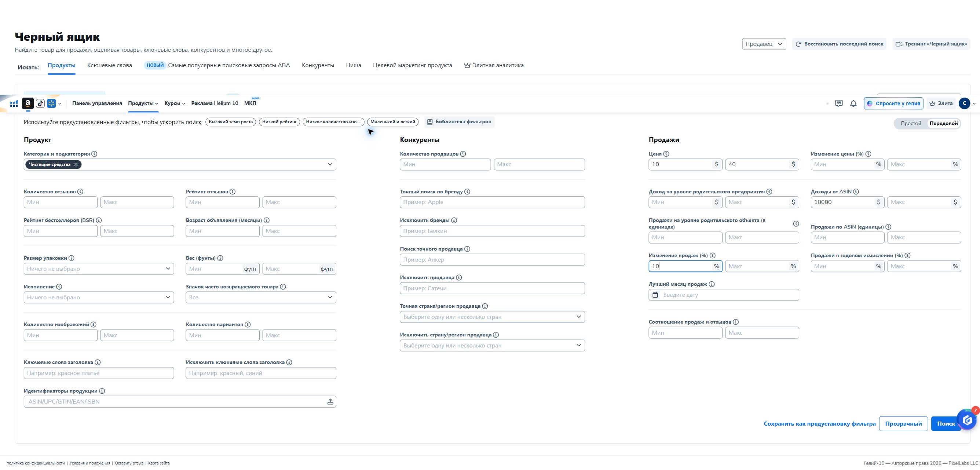The width and height of the screenshot is (980, 470).
Task: Click the Поиск button
Action: 946,423
